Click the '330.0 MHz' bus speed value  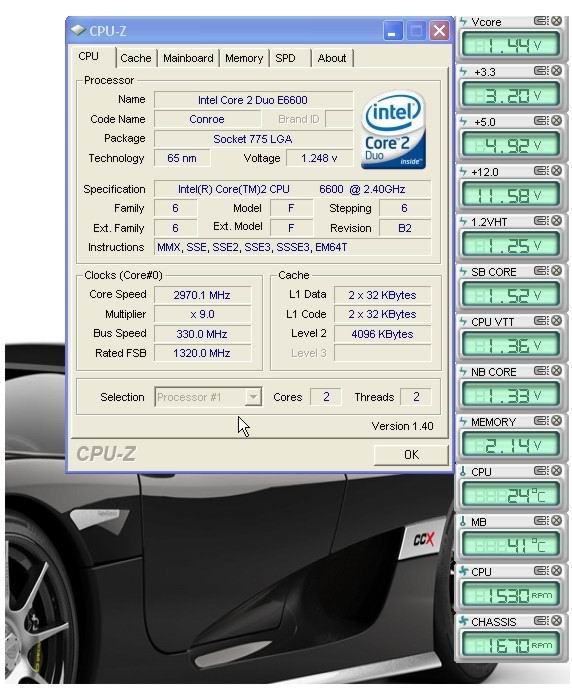(202, 334)
